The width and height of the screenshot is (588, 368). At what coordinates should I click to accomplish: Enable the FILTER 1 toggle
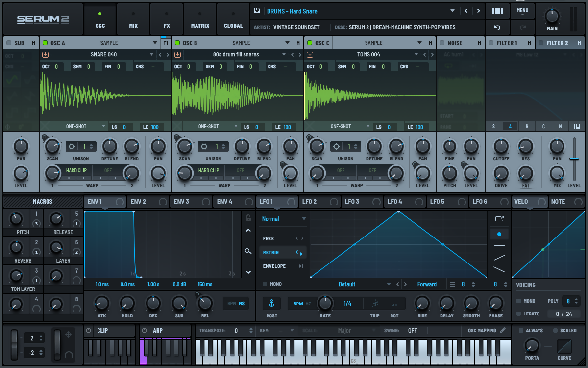[x=491, y=43]
